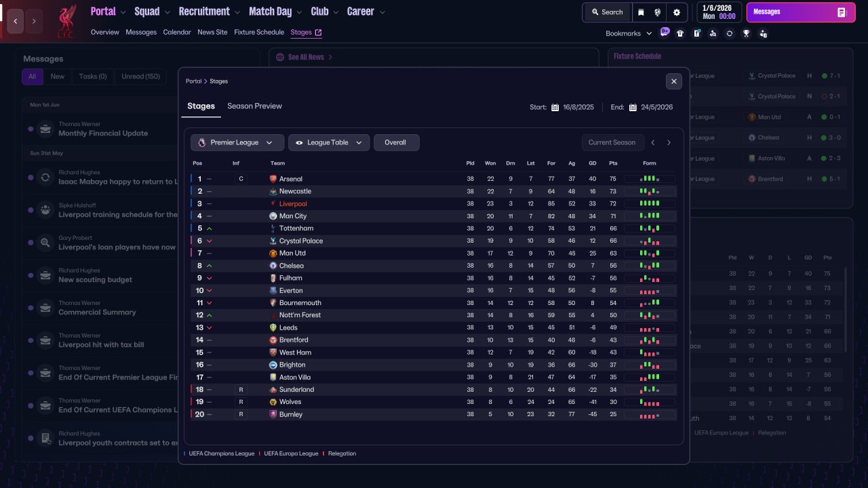
Task: Click the Wolves club badge
Action: [273, 402]
